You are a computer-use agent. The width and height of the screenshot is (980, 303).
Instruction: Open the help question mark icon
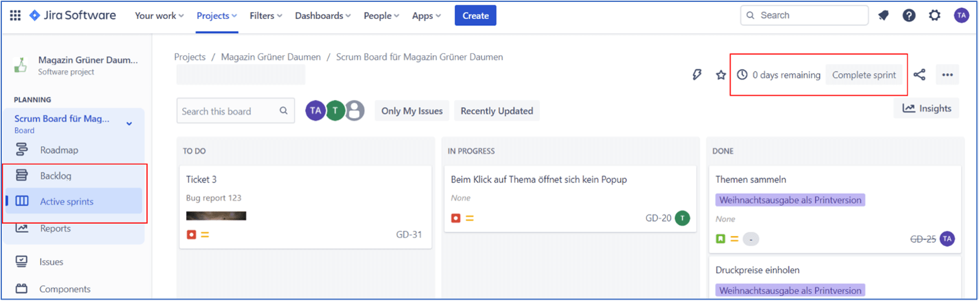click(x=909, y=16)
